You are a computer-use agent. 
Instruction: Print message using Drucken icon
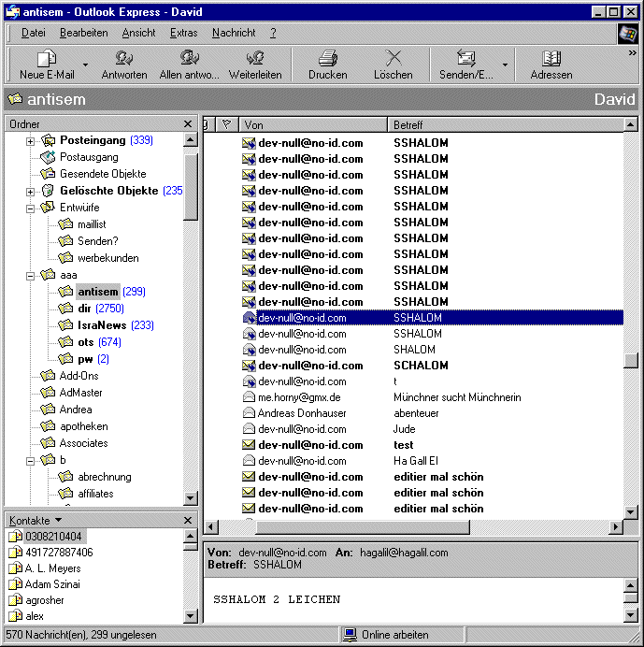pos(327,59)
